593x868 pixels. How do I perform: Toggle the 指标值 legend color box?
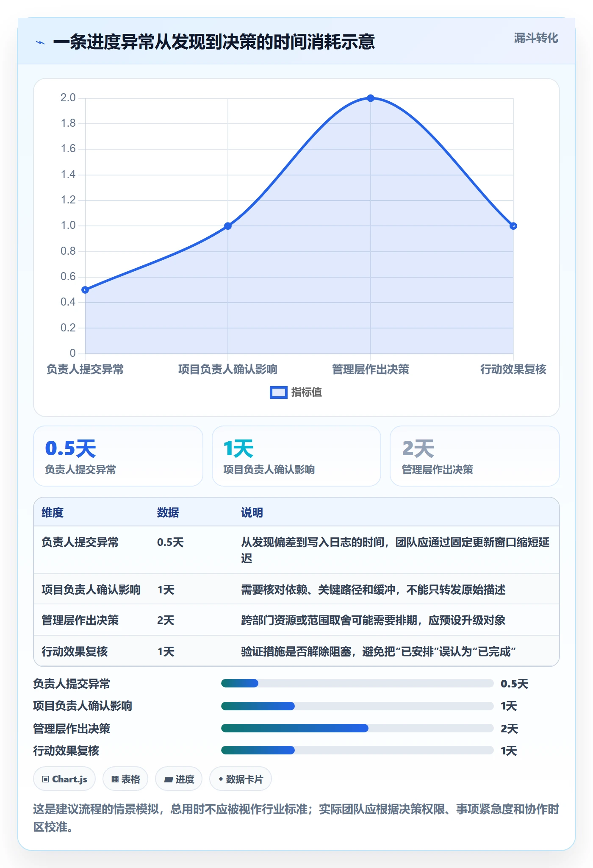(279, 392)
